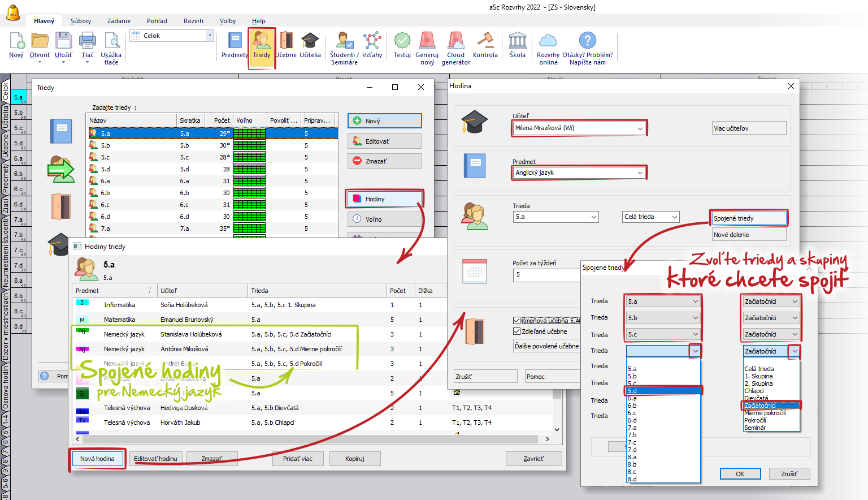
Task: Open first Trieda dropdown 5.a in Spojené triedy
Action: [x=663, y=301]
